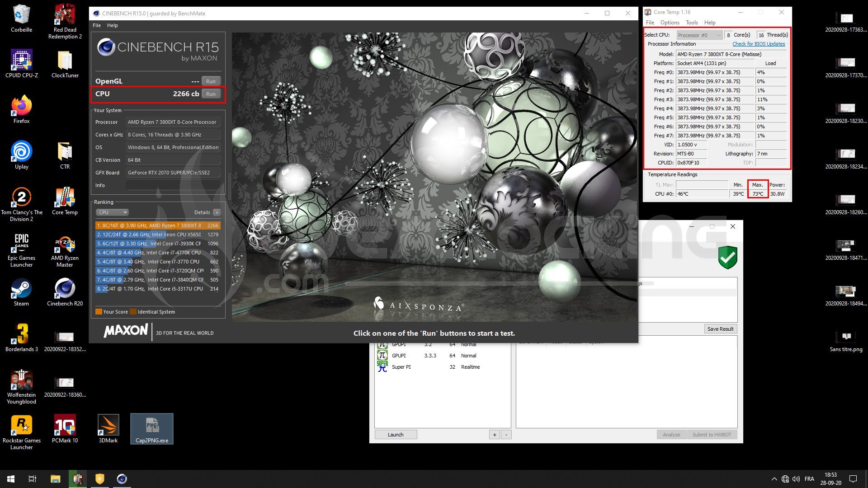Select ranking row Intel Xeon X5650
This screenshot has width=868, height=488.
(x=158, y=235)
